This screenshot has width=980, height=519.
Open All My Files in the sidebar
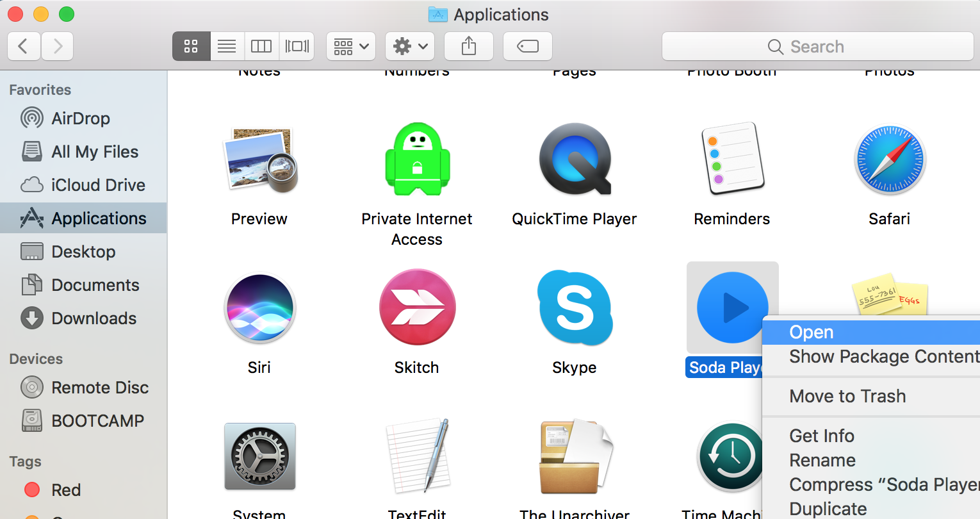coord(83,152)
